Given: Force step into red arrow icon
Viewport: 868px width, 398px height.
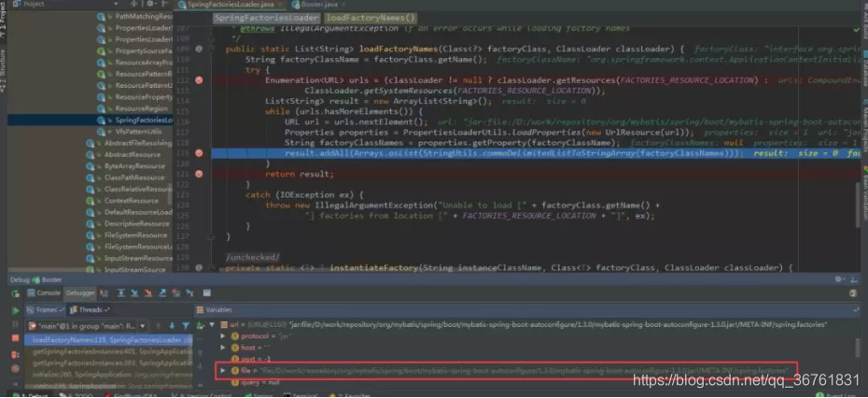Looking at the screenshot, I should point(148,293).
